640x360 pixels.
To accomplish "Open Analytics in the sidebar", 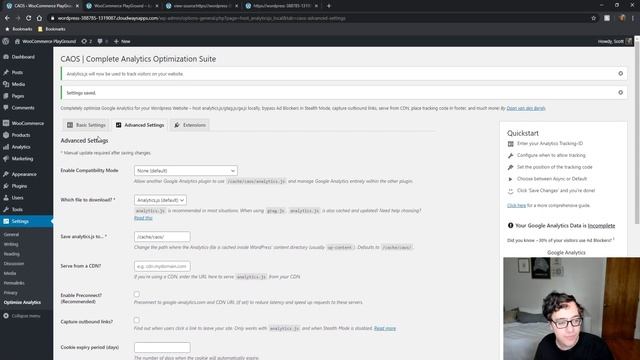I will click(x=20, y=147).
